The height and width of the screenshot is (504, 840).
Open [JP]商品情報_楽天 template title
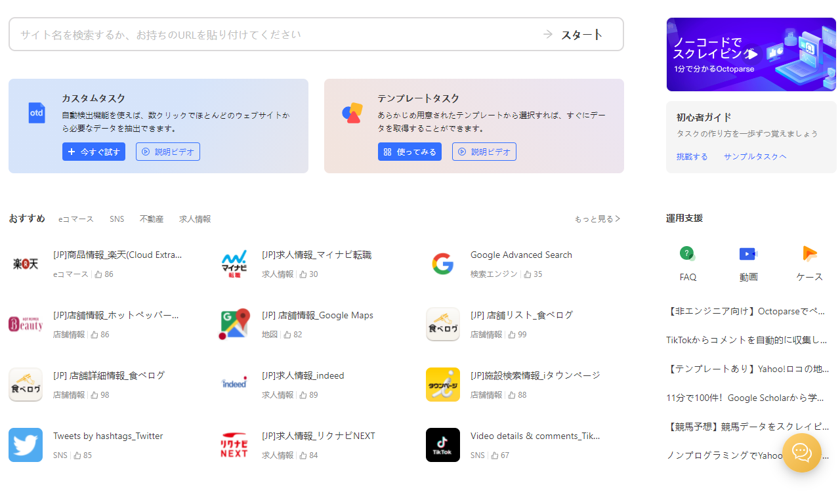click(117, 255)
